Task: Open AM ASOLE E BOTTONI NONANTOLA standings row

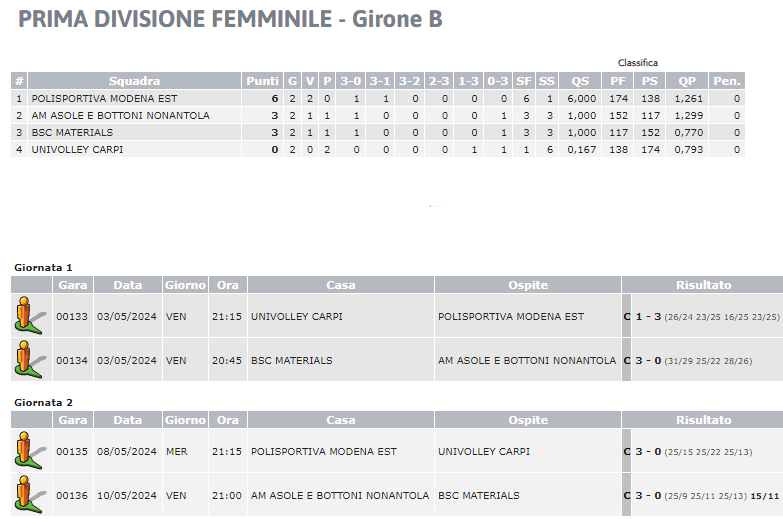Action: (x=378, y=115)
